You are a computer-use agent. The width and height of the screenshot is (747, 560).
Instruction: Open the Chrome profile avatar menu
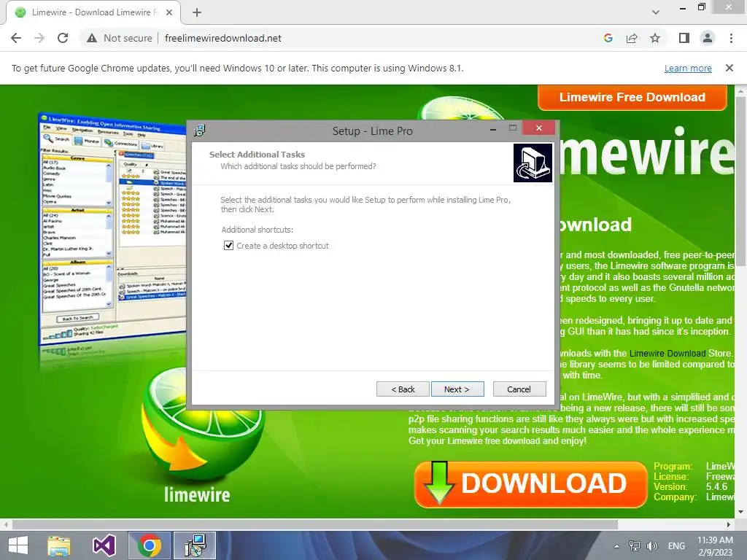(708, 38)
